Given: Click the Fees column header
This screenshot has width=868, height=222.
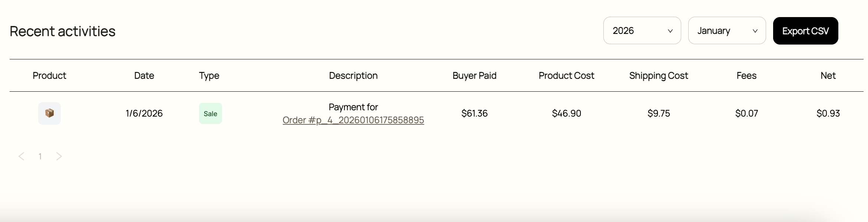Looking at the screenshot, I should [x=746, y=76].
